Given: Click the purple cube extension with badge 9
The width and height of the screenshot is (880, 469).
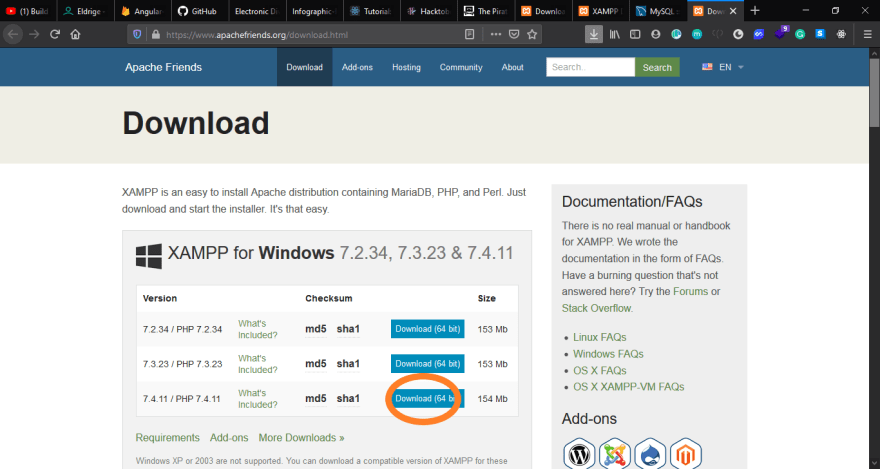Looking at the screenshot, I should click(x=780, y=33).
